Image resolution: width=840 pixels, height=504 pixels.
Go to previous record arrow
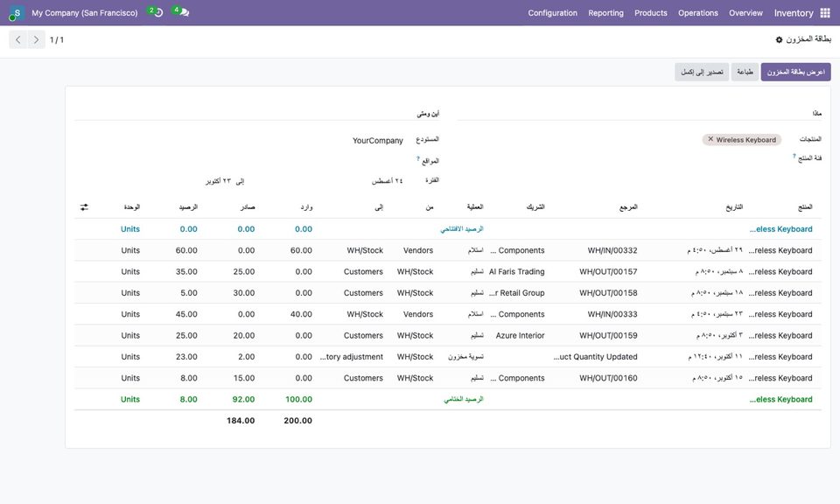click(17, 39)
